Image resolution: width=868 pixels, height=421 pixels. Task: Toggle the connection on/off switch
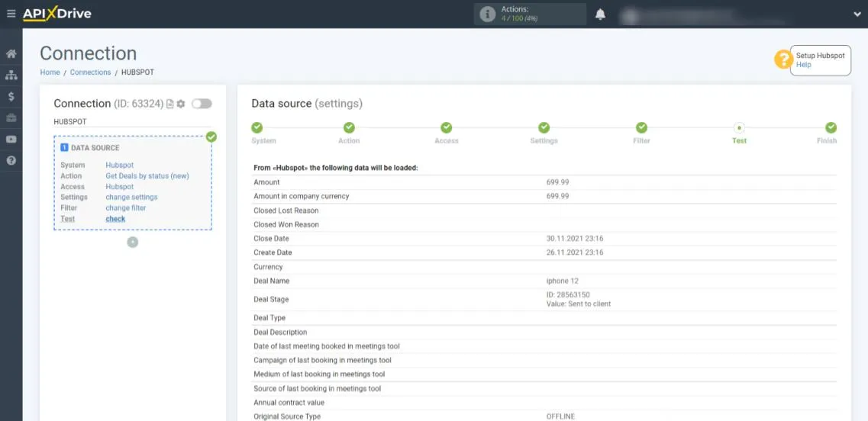[x=202, y=104]
